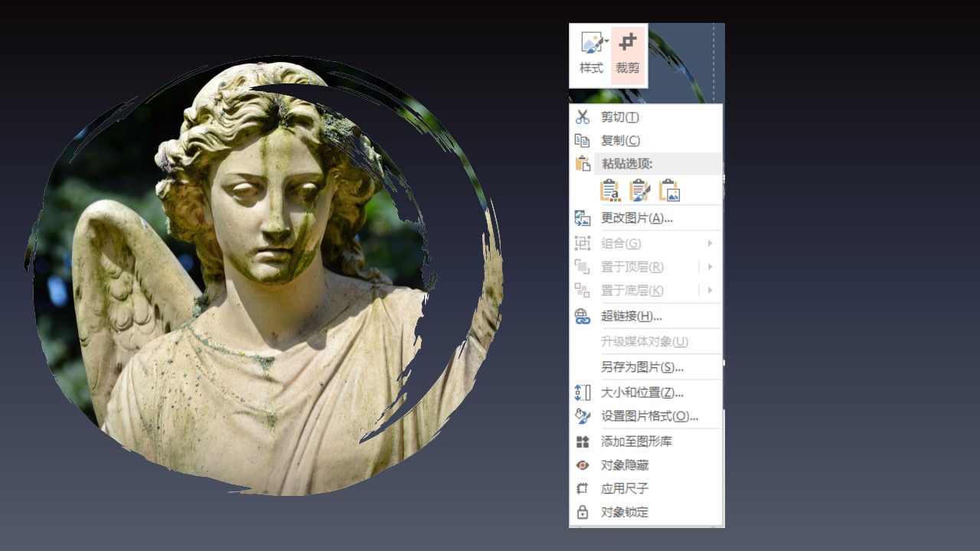
Task: Paste using destination theme clipboard icon
Action: (609, 191)
